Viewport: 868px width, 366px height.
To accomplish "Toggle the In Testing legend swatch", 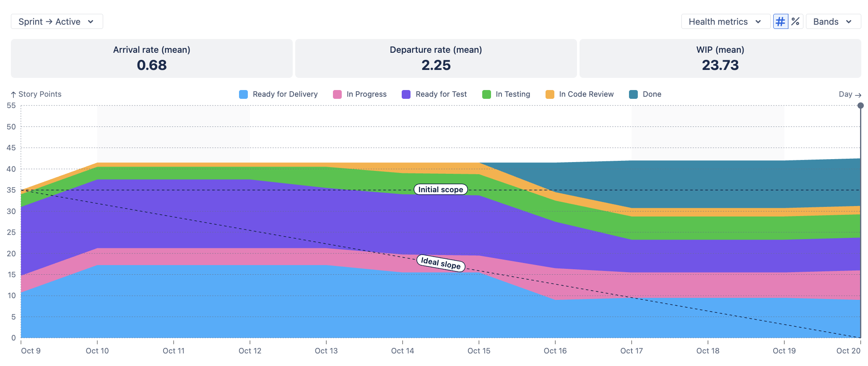I will [486, 94].
